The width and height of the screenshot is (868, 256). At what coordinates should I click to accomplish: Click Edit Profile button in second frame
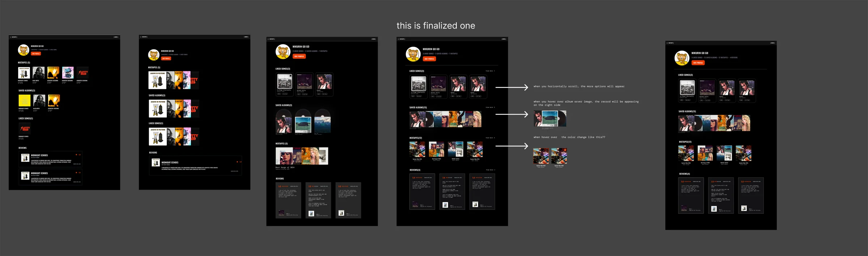(x=166, y=58)
